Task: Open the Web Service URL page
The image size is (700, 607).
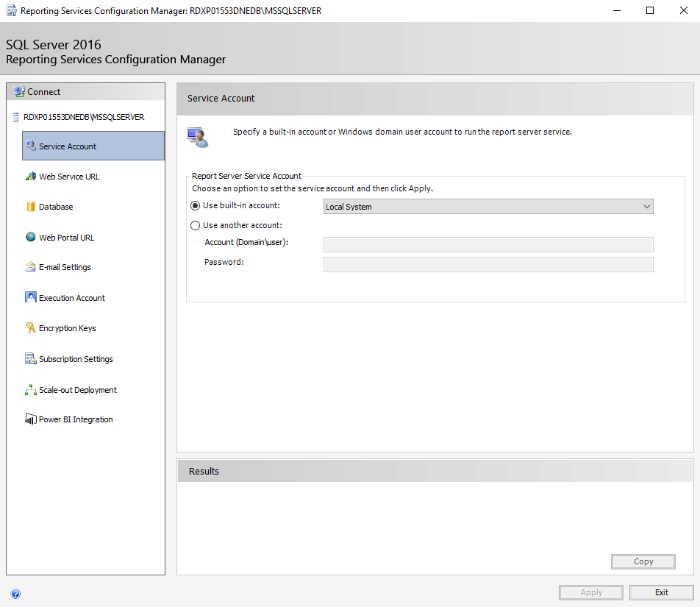Action: coord(69,177)
